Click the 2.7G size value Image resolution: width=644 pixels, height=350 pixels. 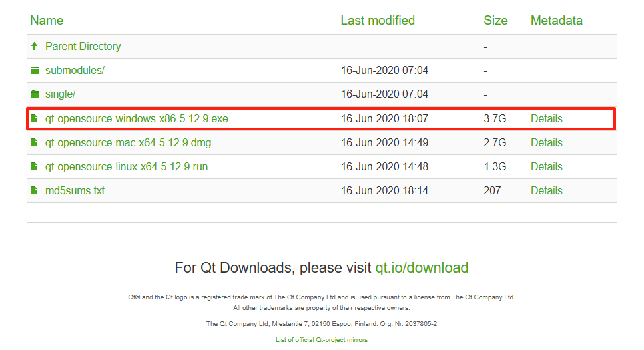(495, 142)
